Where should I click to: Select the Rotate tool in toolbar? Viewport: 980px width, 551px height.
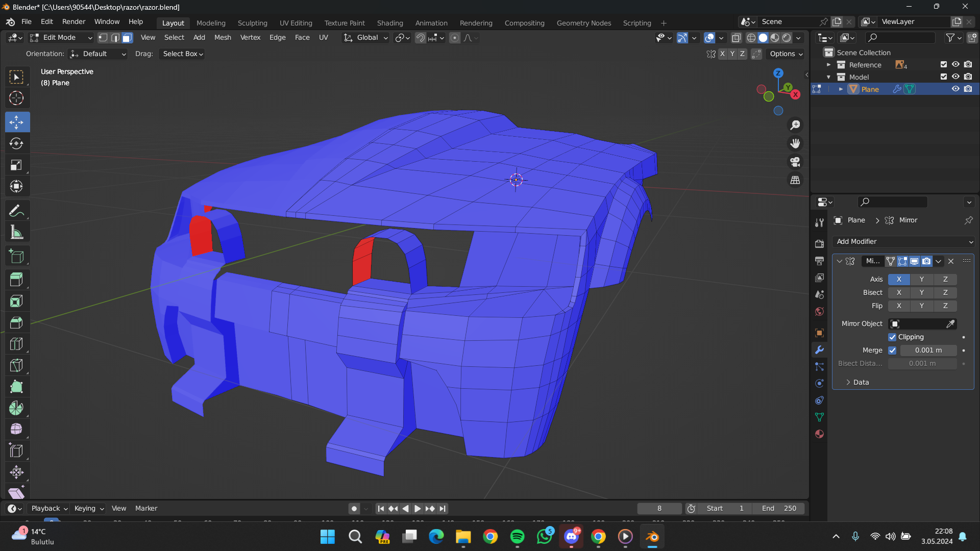tap(16, 143)
